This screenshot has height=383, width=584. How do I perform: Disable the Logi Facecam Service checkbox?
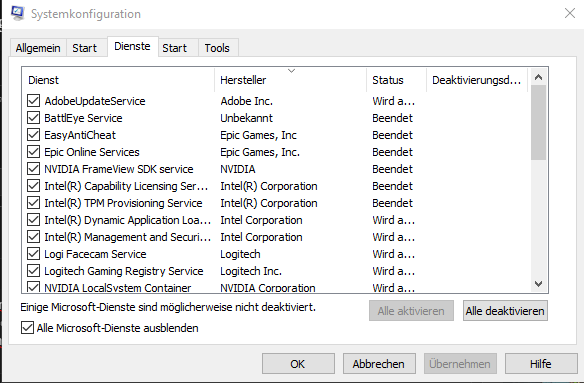(x=34, y=254)
